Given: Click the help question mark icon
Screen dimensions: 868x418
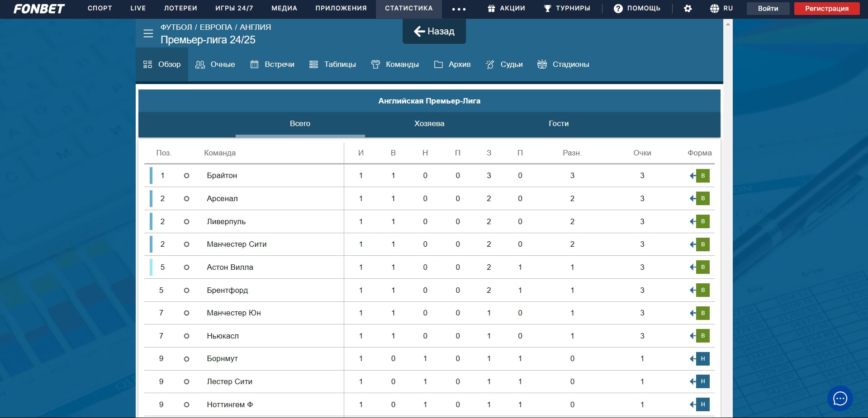Looking at the screenshot, I should (x=618, y=9).
